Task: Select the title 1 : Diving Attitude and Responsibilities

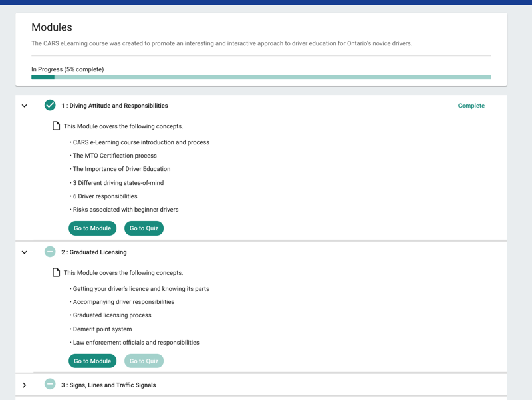Action: [x=114, y=106]
